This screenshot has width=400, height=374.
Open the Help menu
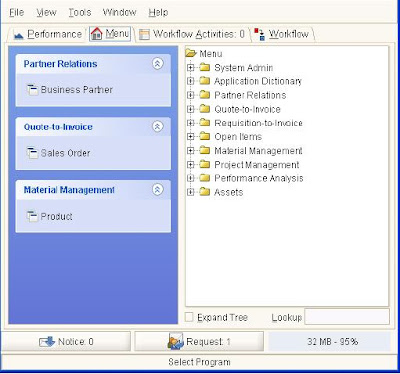[x=158, y=13]
